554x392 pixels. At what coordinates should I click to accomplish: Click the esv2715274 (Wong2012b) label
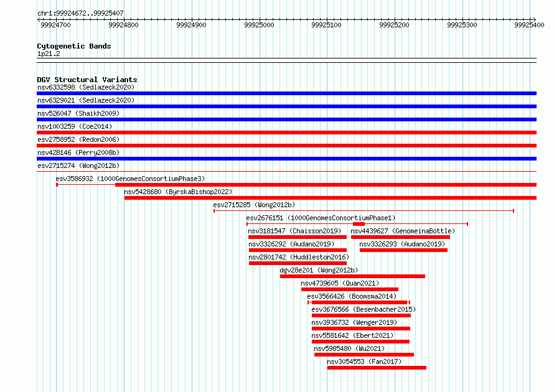[78, 166]
